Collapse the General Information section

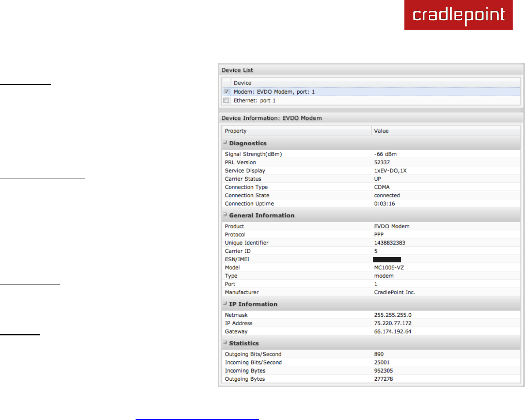click(225, 215)
